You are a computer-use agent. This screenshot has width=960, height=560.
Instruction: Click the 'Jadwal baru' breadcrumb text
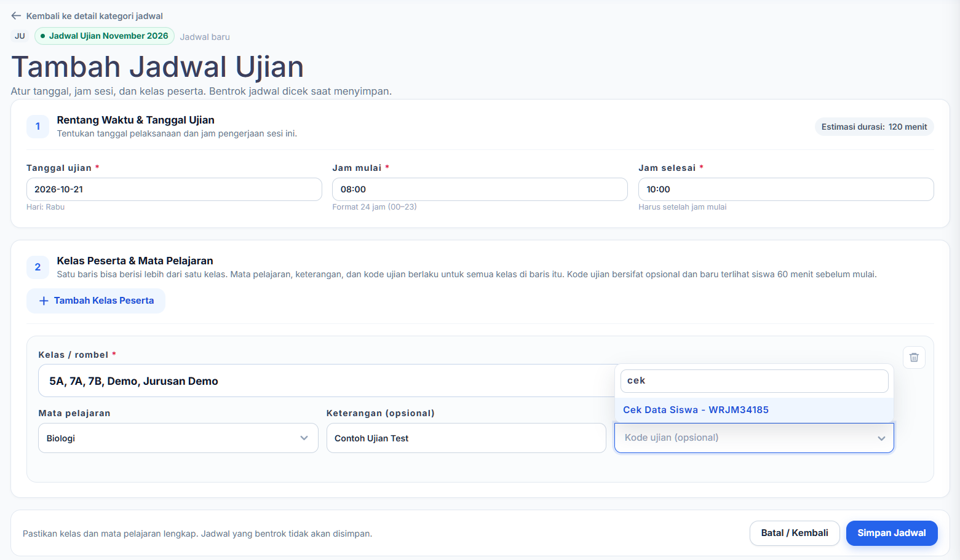[205, 37]
